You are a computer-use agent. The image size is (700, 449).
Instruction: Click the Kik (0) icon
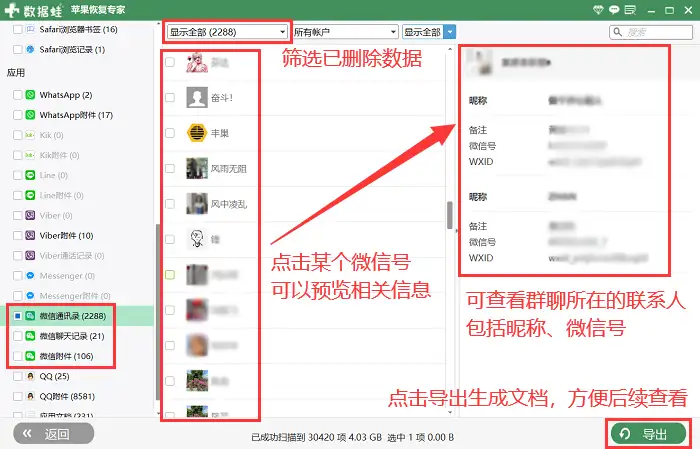point(30,135)
